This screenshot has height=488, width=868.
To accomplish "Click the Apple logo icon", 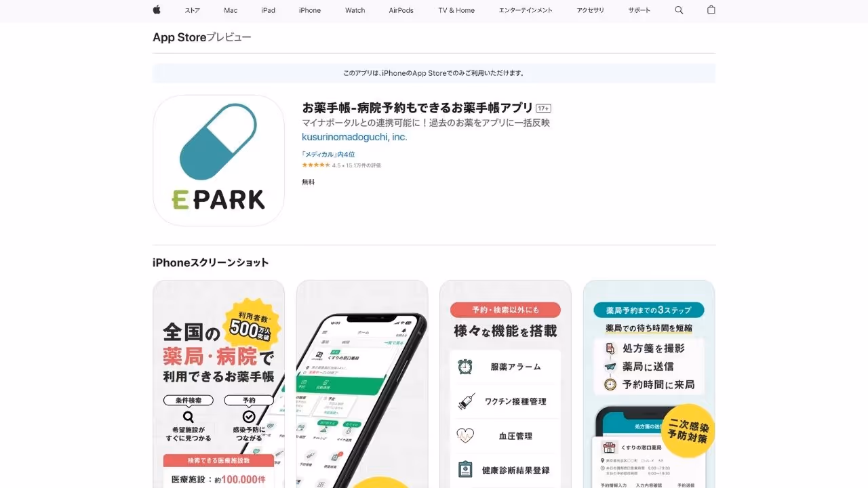I will pos(157,10).
